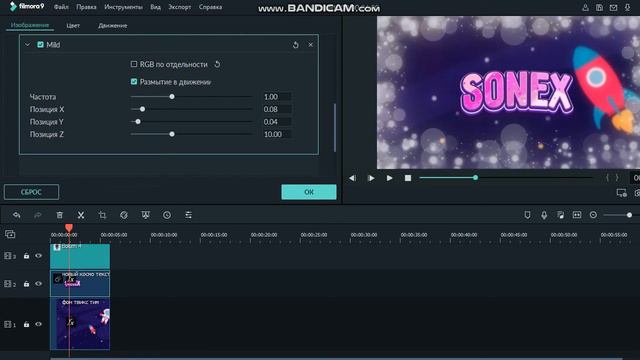Screen dimensions: 640x360
Task: Select the teal clip on track 3
Action: tap(80, 256)
